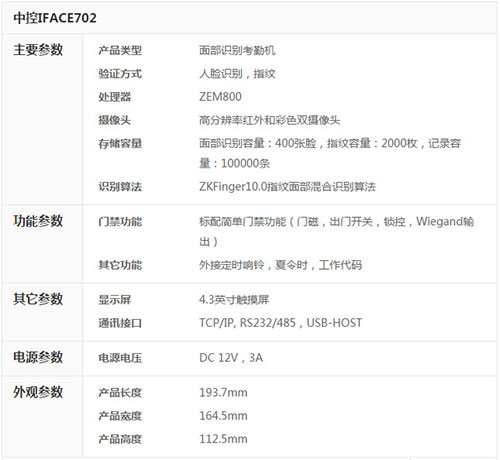Click the value 外接定时响铃，夏令时，工作代码
The height and width of the screenshot is (460, 500).
[281, 265]
